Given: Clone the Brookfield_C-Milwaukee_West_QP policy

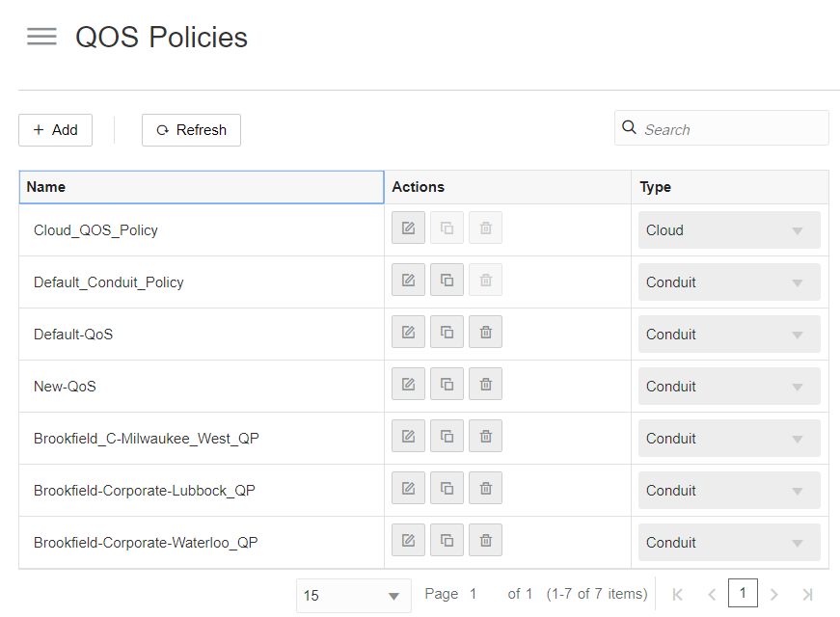Looking at the screenshot, I should (x=447, y=437).
